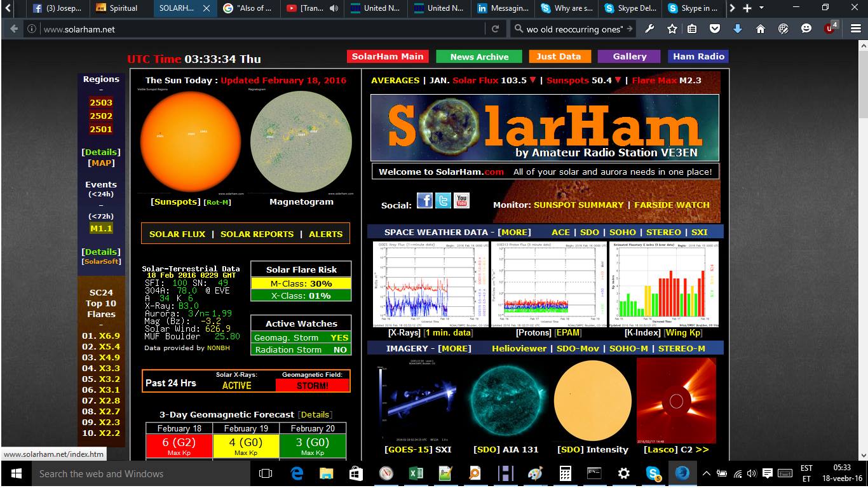Open Excel from the taskbar
This screenshot has height=488, width=868.
click(x=416, y=473)
